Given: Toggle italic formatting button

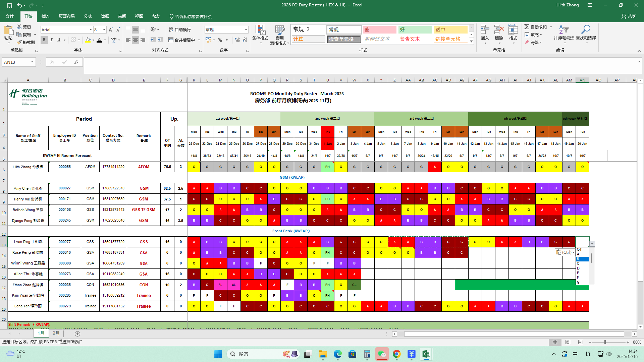Looking at the screenshot, I should (x=51, y=40).
